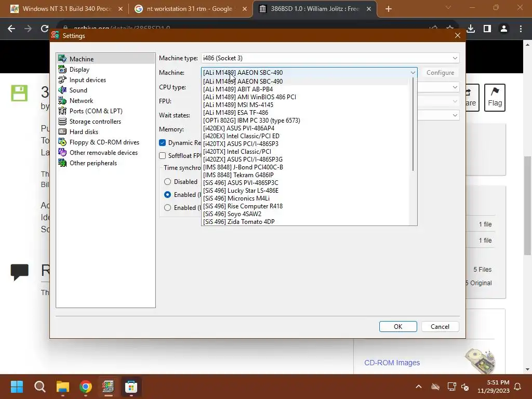Screen dimensions: 532x399
Task: Open the Chrome downloads icon
Action: pos(471,29)
